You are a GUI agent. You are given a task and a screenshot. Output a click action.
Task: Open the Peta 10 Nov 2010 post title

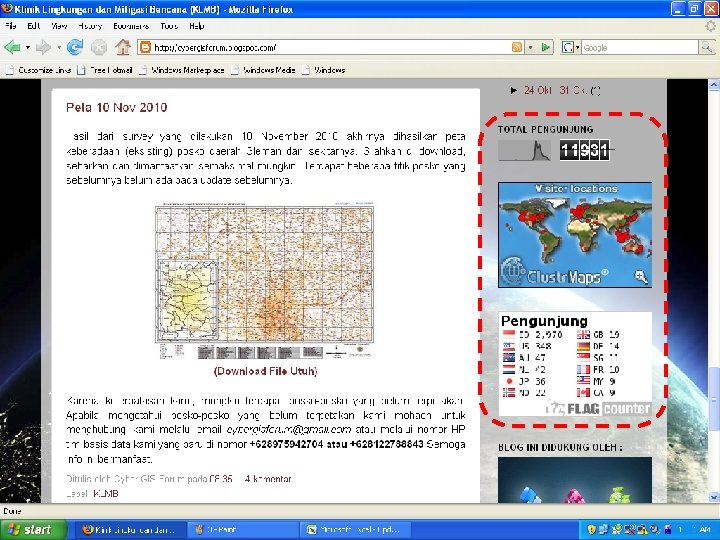pyautogui.click(x=117, y=107)
